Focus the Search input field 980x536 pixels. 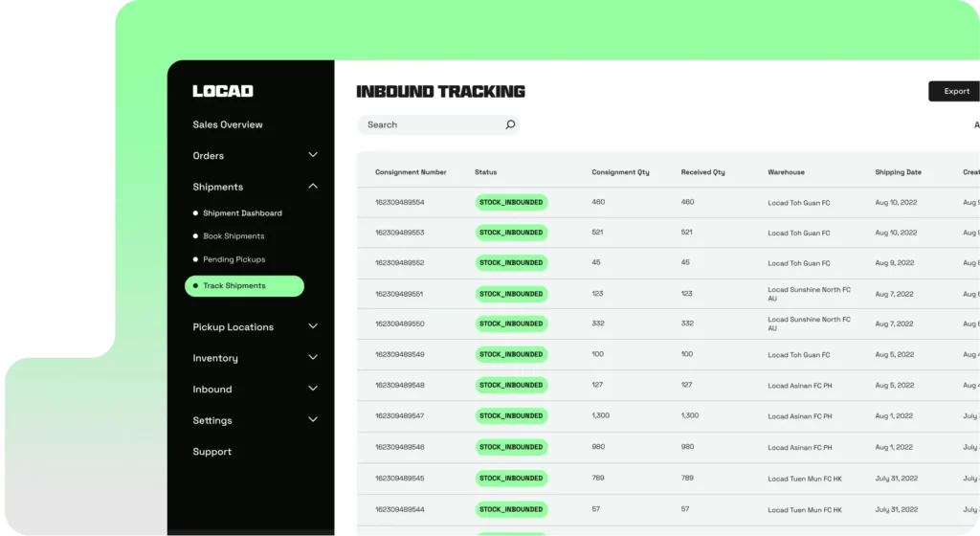coord(431,124)
